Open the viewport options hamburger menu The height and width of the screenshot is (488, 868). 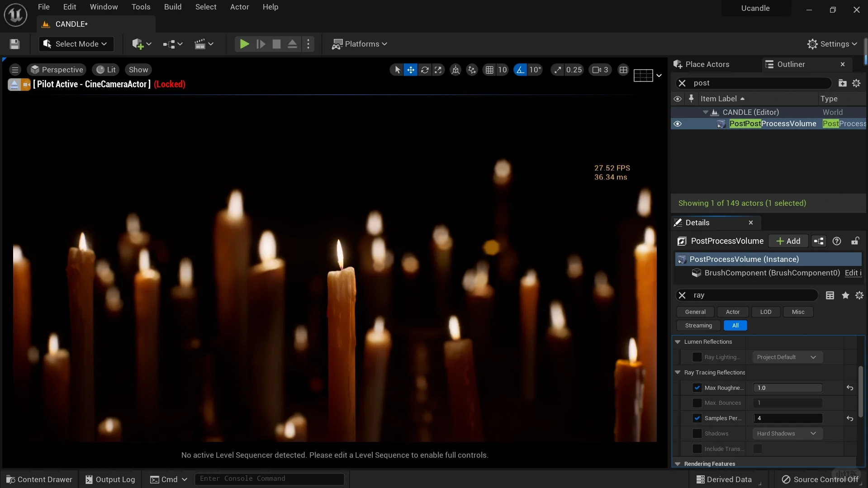(x=15, y=70)
